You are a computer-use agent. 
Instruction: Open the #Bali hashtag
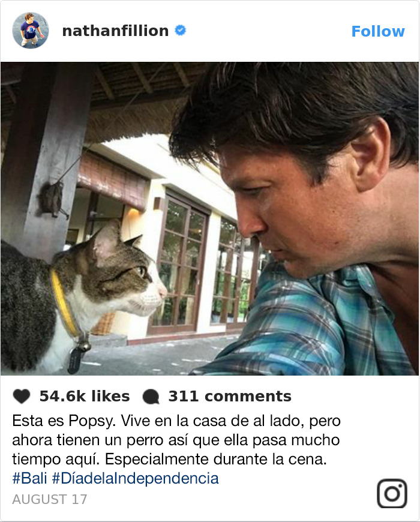[29, 478]
